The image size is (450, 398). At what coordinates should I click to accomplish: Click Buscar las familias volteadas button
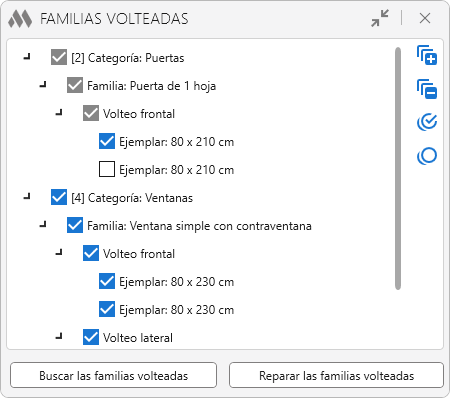(x=114, y=375)
